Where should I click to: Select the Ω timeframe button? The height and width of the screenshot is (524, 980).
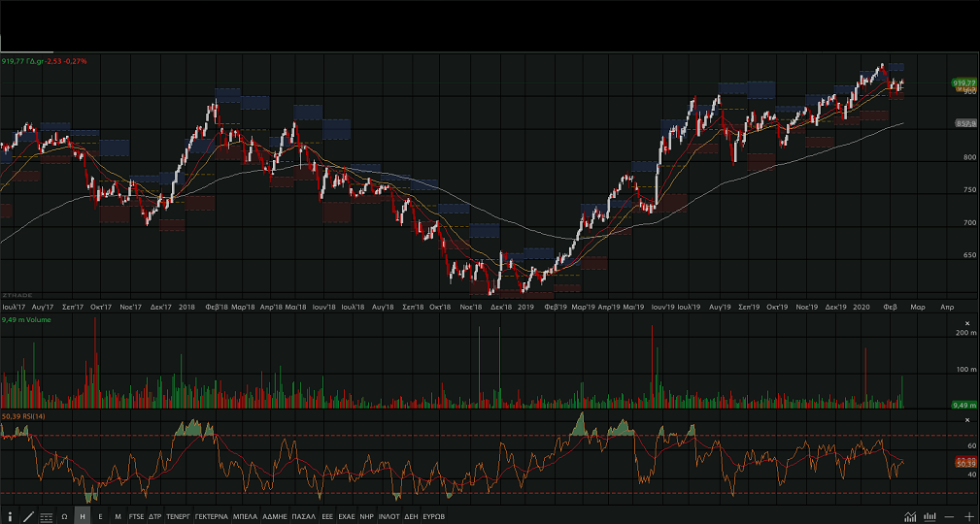coord(64,516)
